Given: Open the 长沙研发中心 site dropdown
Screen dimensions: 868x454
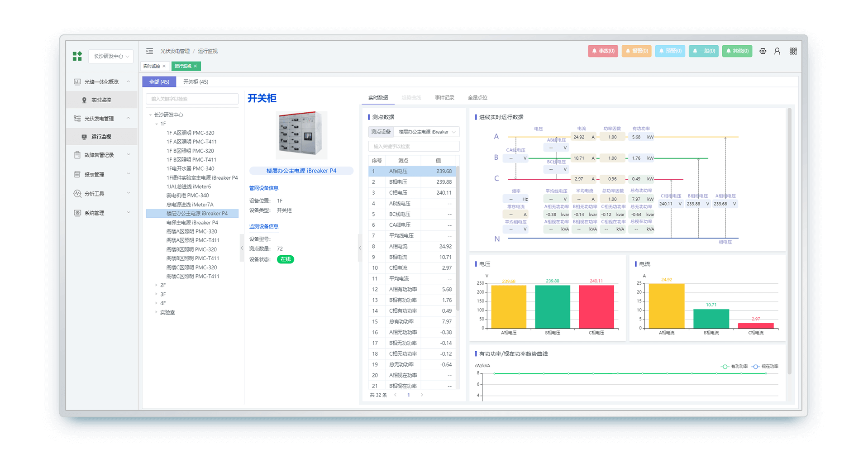Looking at the screenshot, I should (111, 56).
